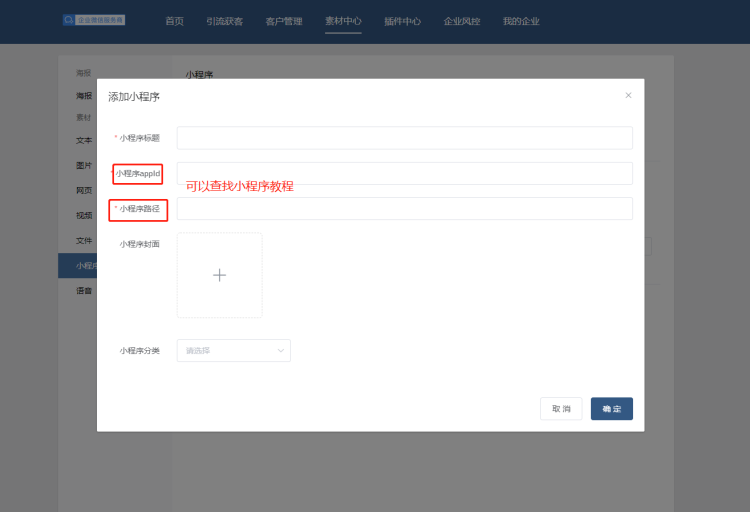Open 语音 in the sidebar
The width and height of the screenshot is (750, 512).
(x=84, y=291)
